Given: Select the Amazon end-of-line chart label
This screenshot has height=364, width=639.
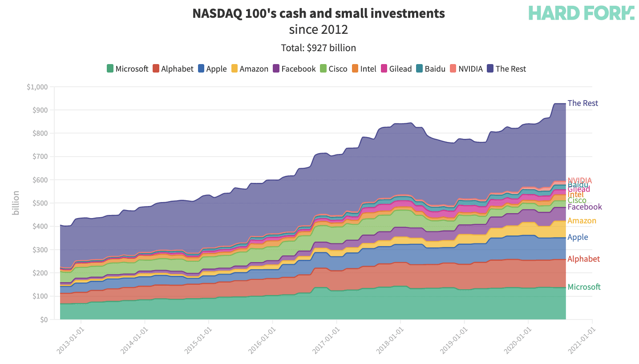Looking at the screenshot, I should (582, 221).
